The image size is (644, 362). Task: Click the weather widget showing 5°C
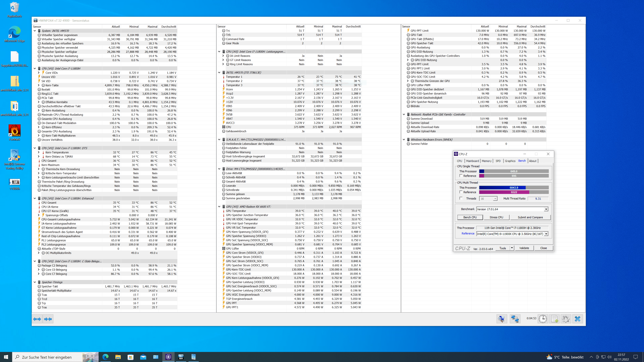pos(565,357)
